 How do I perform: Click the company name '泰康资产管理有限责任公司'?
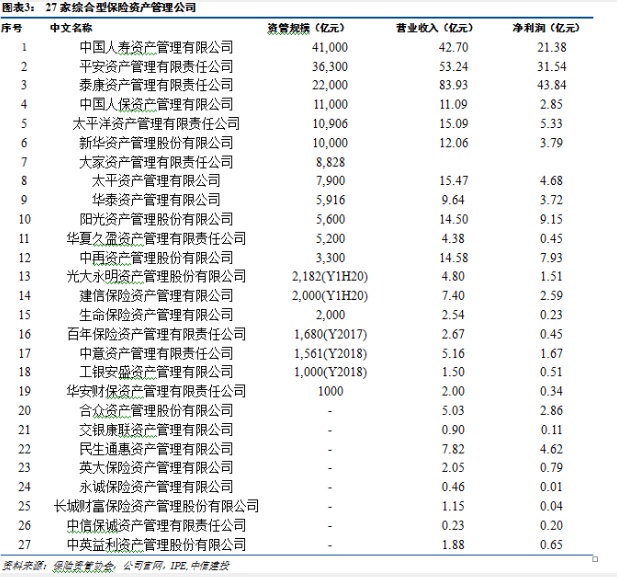pyautogui.click(x=156, y=85)
